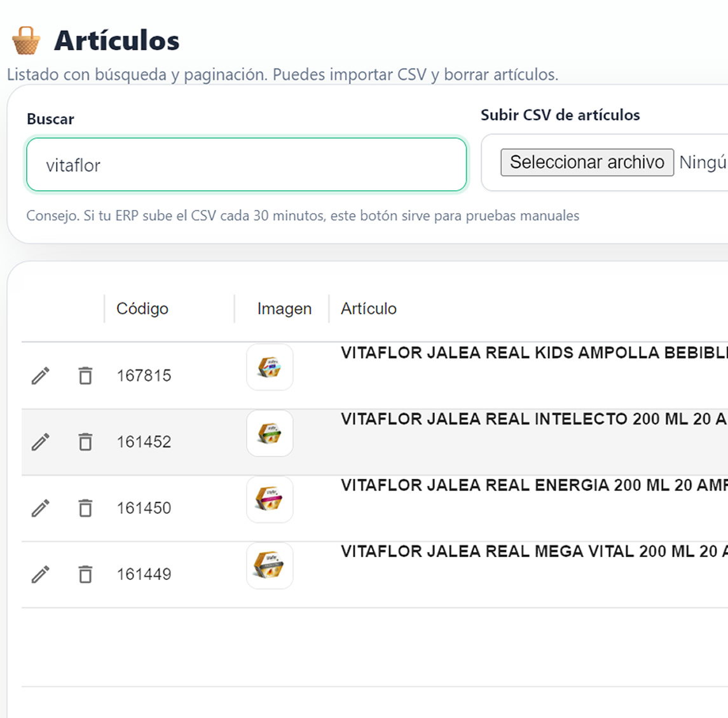
Task: Select the edit pencil for article 161449
Action: [x=40, y=574]
